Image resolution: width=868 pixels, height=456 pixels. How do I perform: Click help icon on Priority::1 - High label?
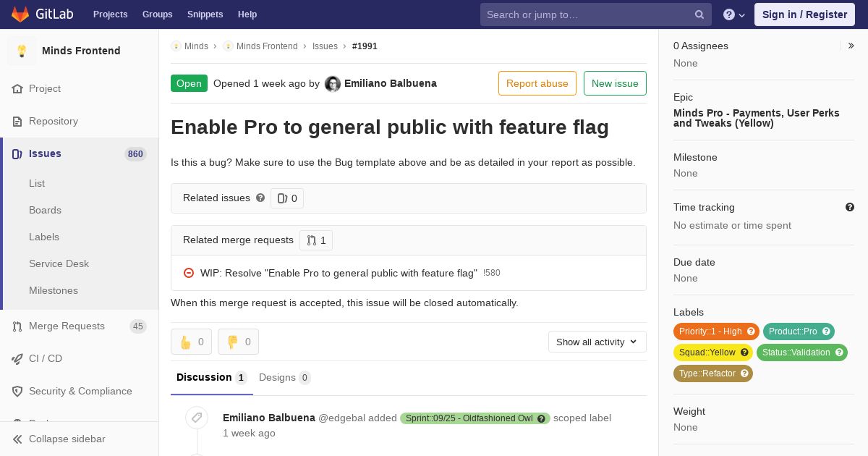pos(751,332)
